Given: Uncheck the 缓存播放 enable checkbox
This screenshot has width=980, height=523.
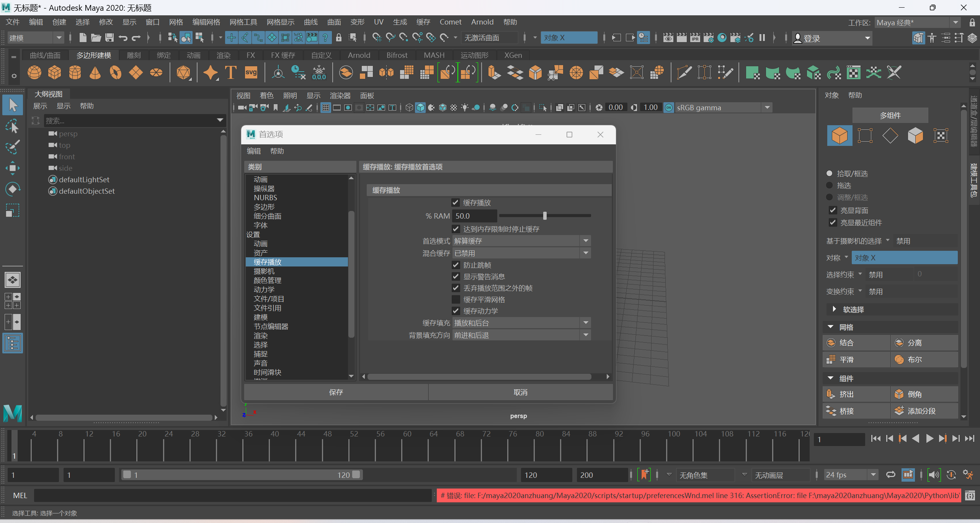Looking at the screenshot, I should (x=456, y=203).
